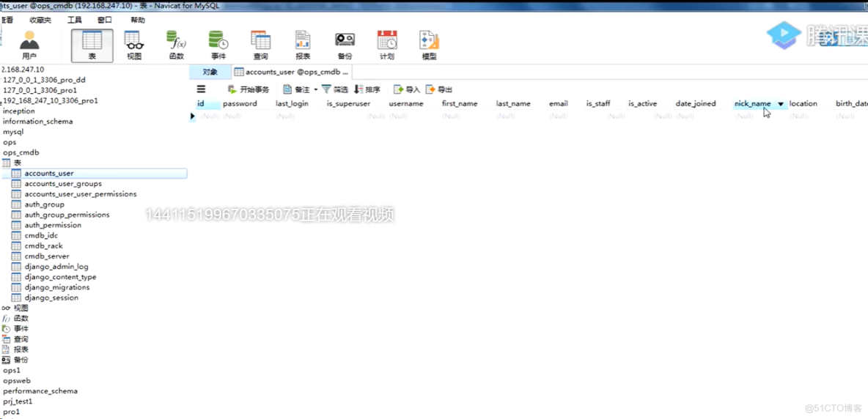Open the 报表 (Report) toolbar icon
The width and height of the screenshot is (868, 419).
pos(303,45)
